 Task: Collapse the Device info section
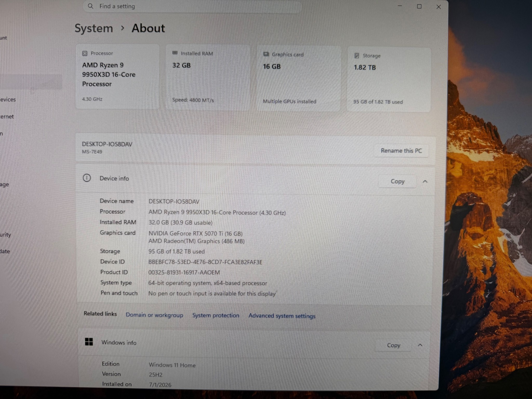point(425,181)
